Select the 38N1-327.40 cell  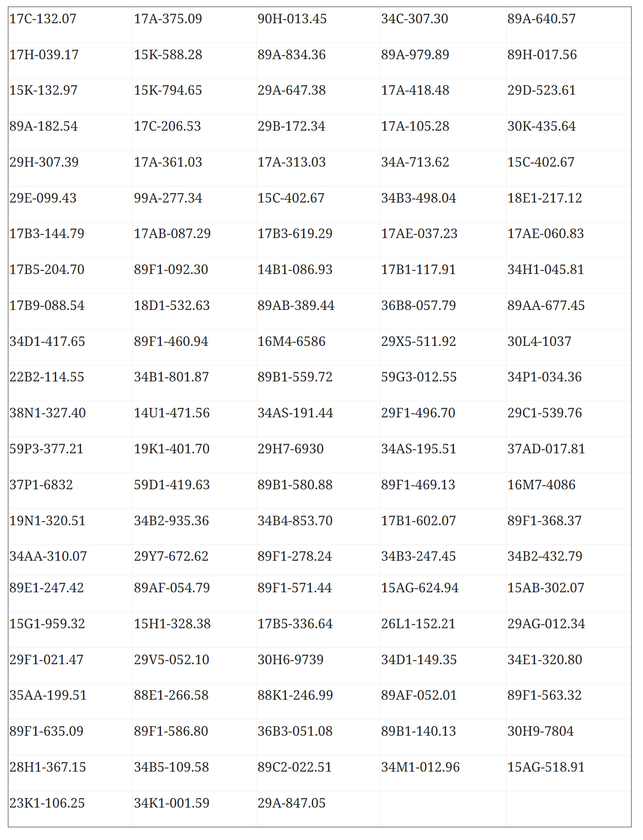coord(70,419)
